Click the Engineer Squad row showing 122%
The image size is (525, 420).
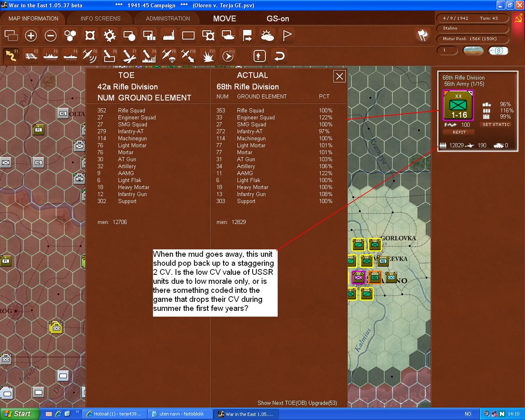tap(274, 117)
